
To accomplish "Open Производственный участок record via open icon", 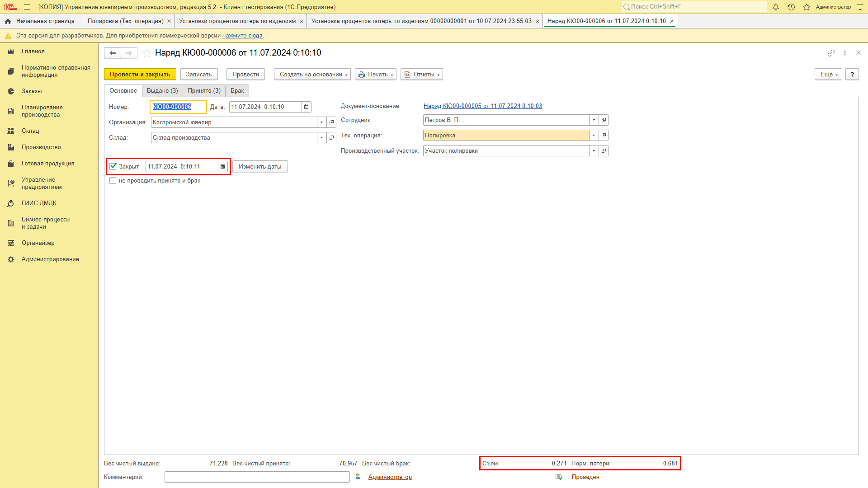I will [x=604, y=151].
